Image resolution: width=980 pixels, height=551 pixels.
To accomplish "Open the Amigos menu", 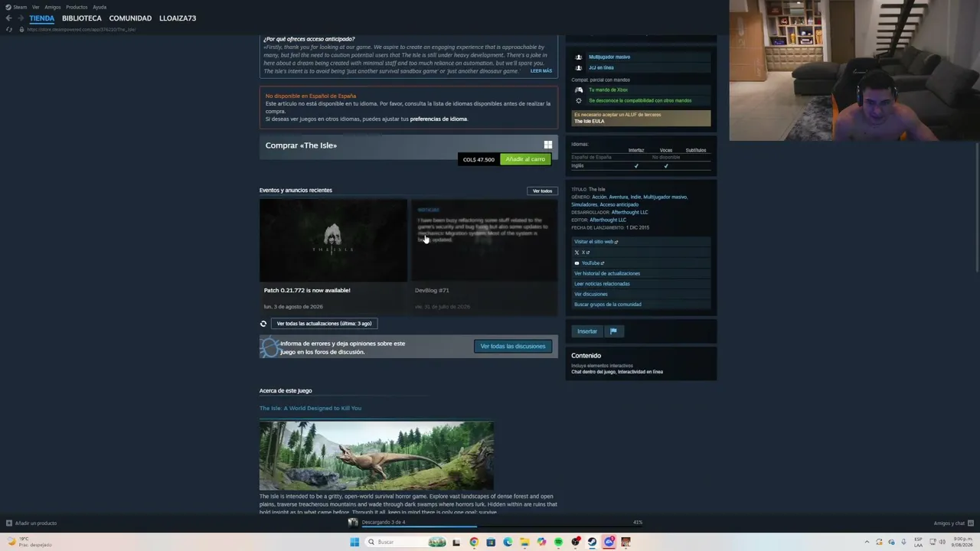I will (x=53, y=7).
